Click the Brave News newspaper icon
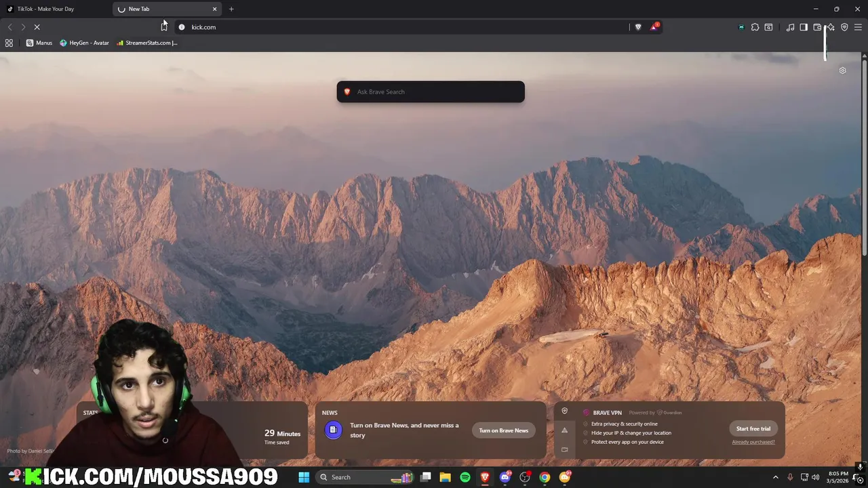This screenshot has width=868, height=488. tap(333, 430)
